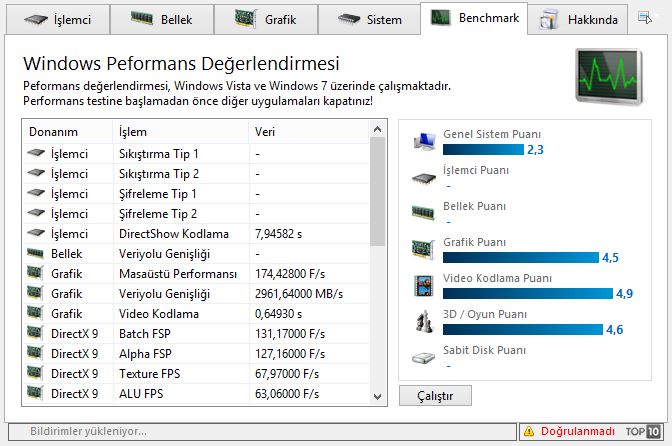Viewport: 672px width, 446px height.
Task: Click chess pieces icon beside 3D / Oyun Puanı
Action: 425,322
